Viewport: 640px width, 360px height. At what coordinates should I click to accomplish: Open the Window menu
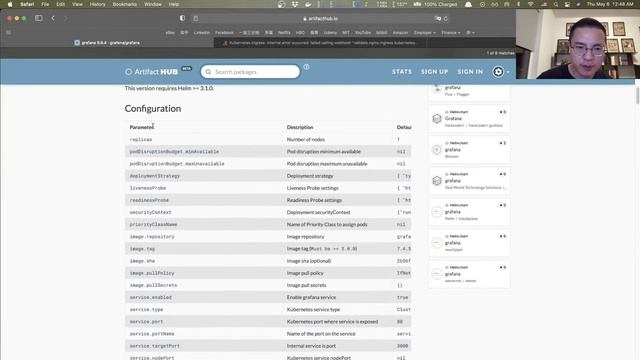pos(153,4)
